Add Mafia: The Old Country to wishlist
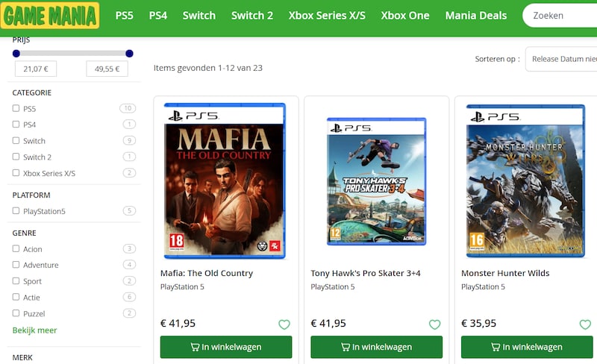This screenshot has width=597, height=364. pos(284,324)
